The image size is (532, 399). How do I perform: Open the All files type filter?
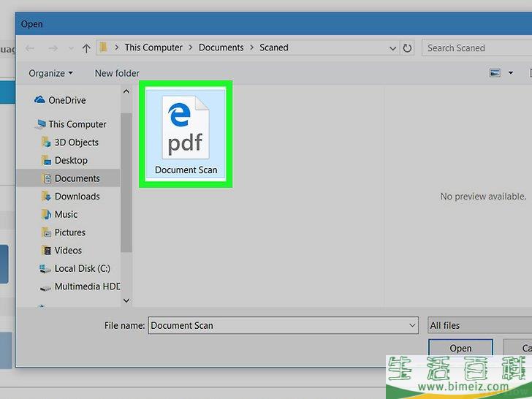(x=479, y=325)
